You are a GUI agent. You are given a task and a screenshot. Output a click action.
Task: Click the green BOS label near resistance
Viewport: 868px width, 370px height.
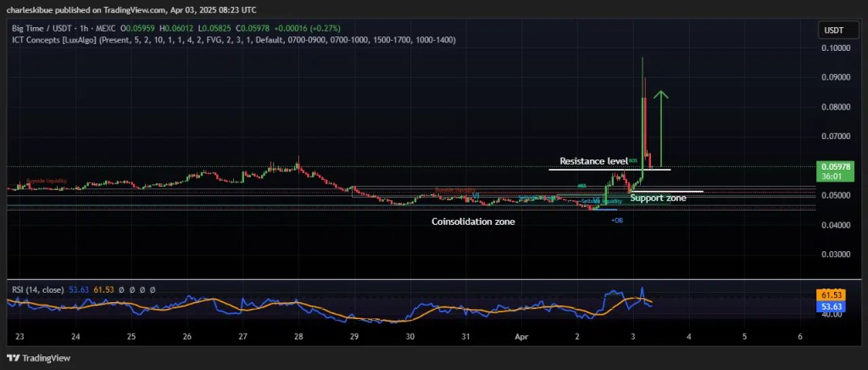click(633, 159)
